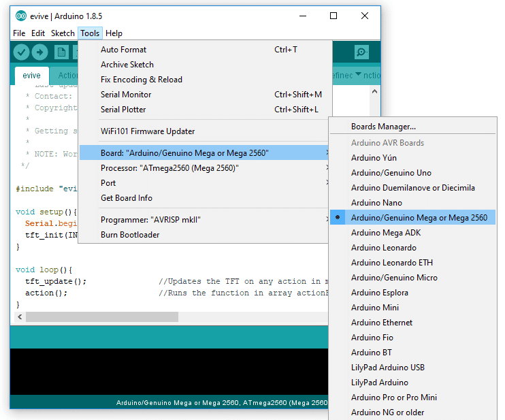
Task: Click the vertical scrollbar up arrow
Action: [x=374, y=91]
